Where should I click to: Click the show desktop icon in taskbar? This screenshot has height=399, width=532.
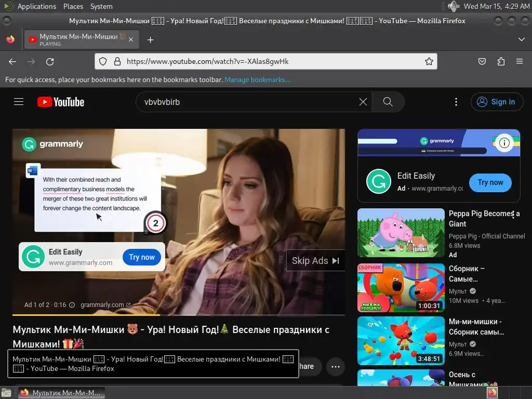6,393
